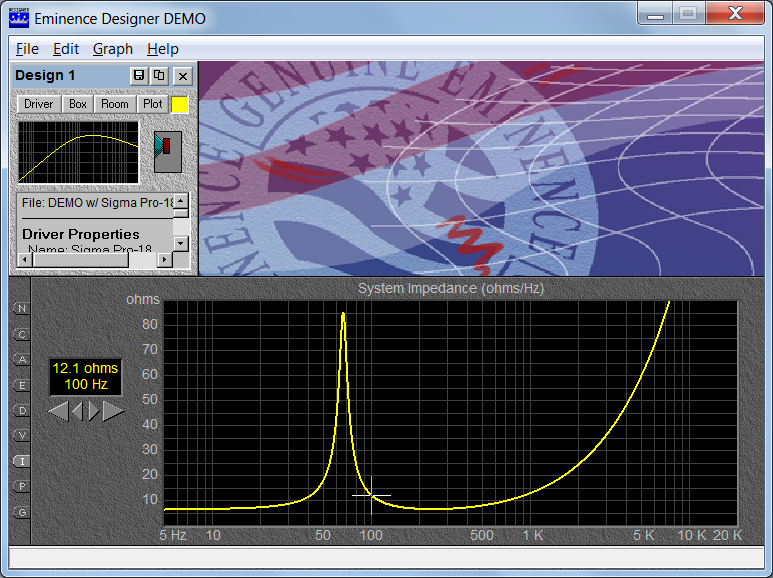Open the Room settings button

(114, 104)
